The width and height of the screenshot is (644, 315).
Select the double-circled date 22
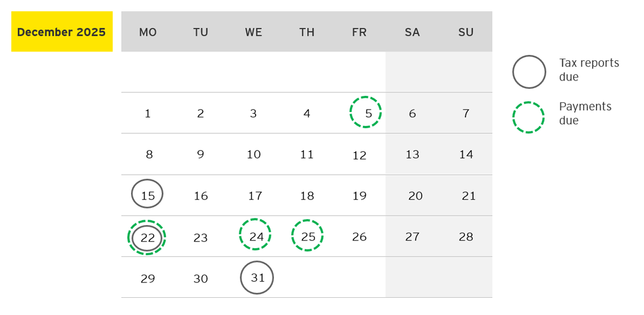coord(147,237)
